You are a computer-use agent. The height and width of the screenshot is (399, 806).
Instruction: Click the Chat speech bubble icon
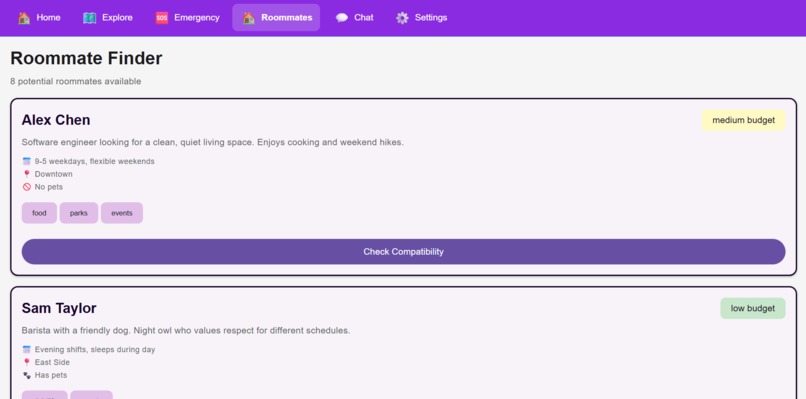(342, 18)
